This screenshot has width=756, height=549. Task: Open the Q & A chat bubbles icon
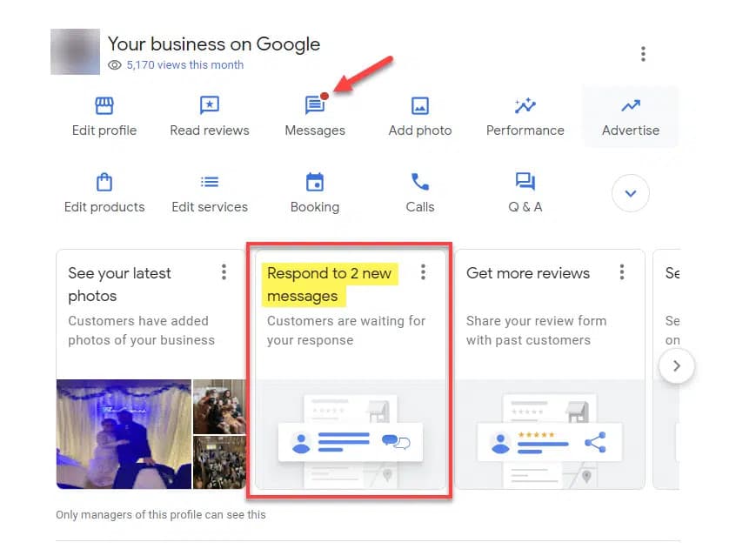[x=525, y=181]
